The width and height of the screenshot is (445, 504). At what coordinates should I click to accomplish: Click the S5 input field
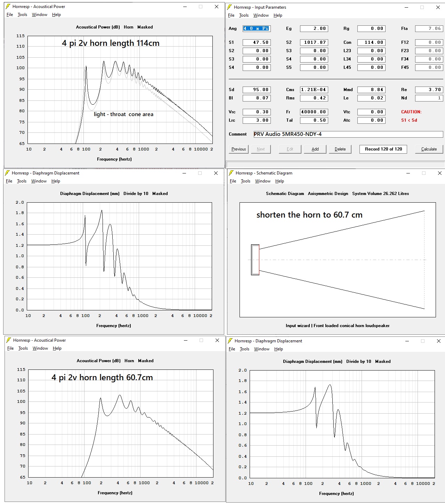(314, 67)
